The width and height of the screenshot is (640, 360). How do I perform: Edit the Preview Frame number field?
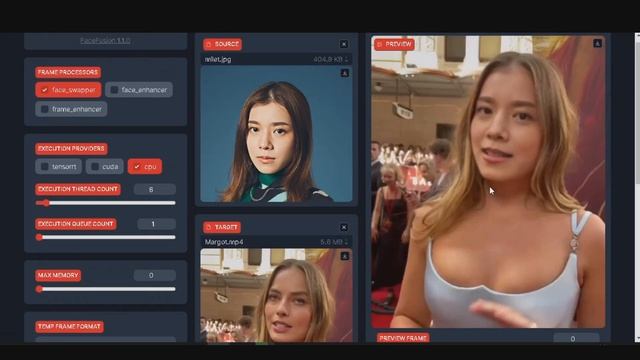576,338
